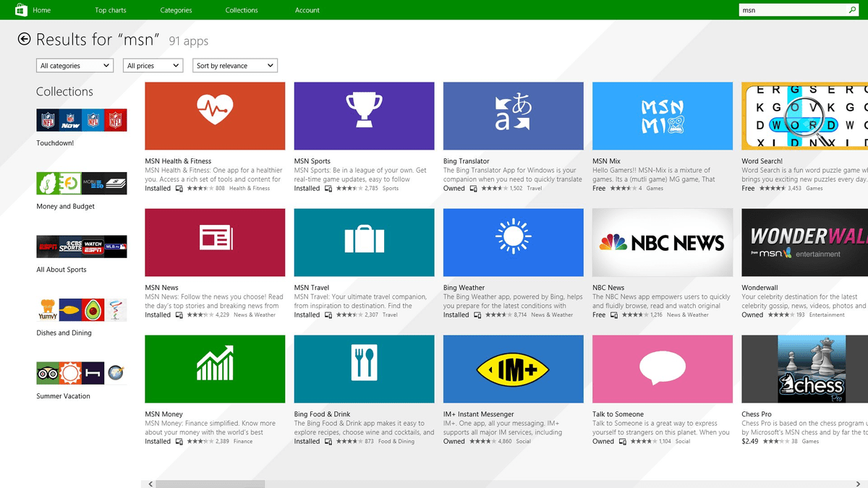Viewport: 868px width, 488px height.
Task: Go back using the arrow icon
Action: (25, 40)
